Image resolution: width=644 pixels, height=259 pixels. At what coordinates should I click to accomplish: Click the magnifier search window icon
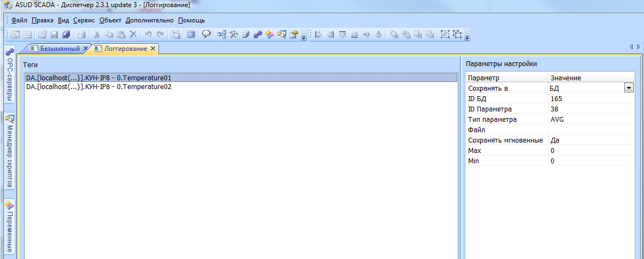click(282, 35)
